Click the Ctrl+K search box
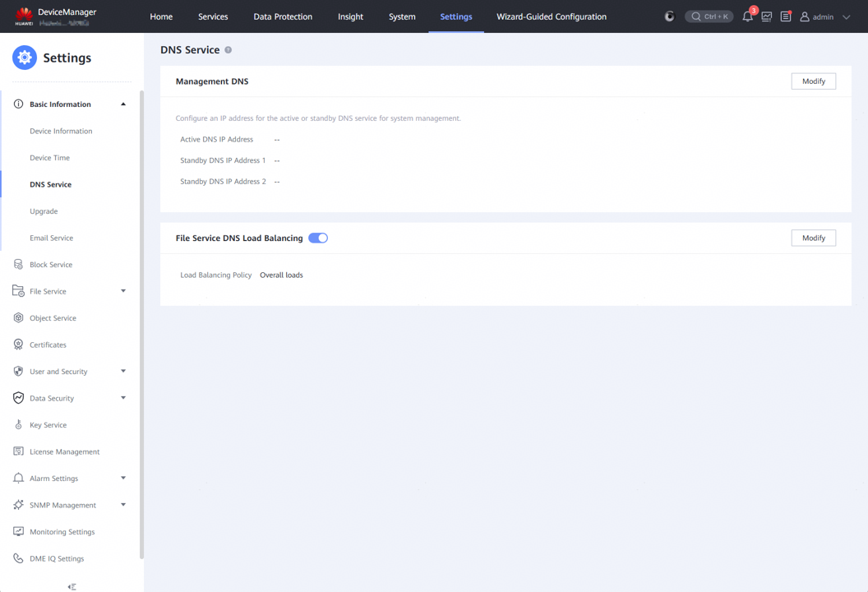Screen dimensions: 868x592 (709, 16)
